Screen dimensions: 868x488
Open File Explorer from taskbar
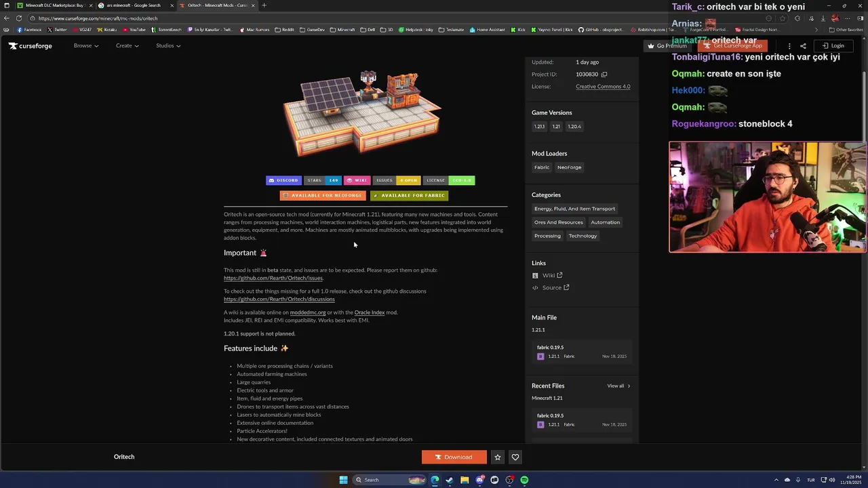pyautogui.click(x=465, y=480)
